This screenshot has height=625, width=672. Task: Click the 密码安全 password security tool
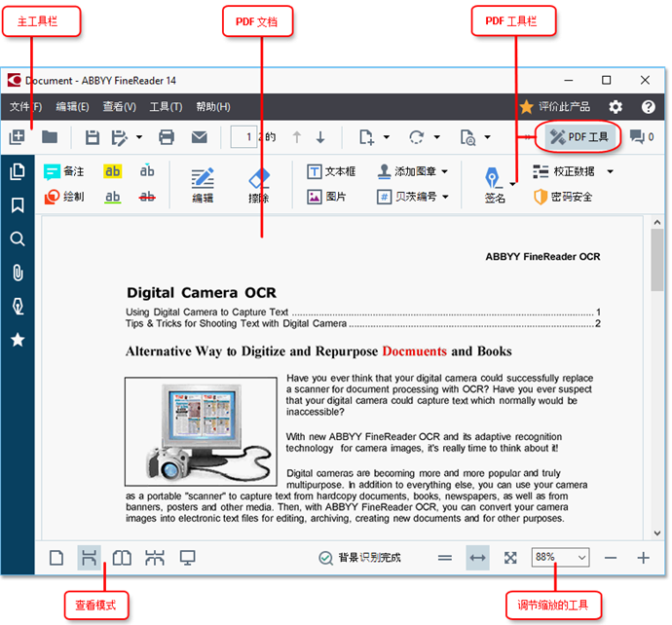pyautogui.click(x=563, y=197)
